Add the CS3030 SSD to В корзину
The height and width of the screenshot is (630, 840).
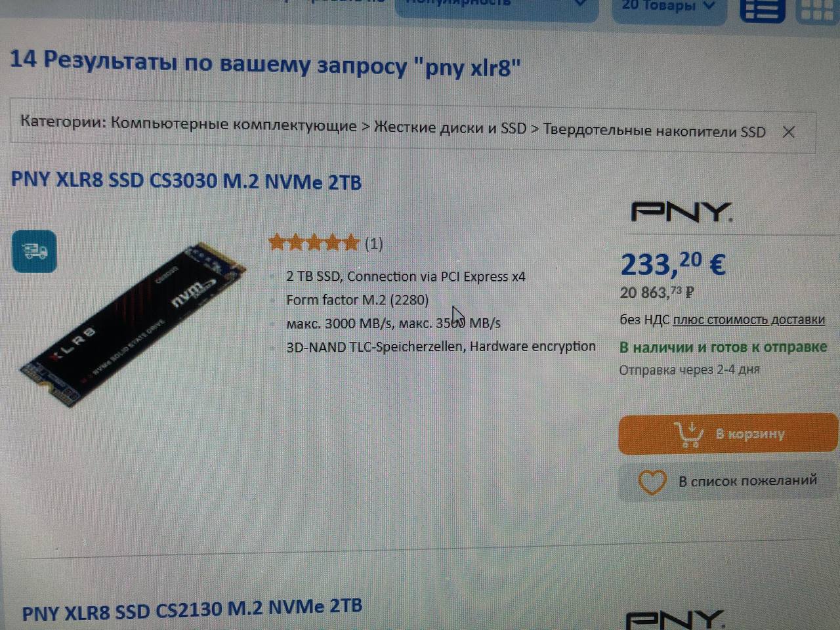[x=728, y=434]
